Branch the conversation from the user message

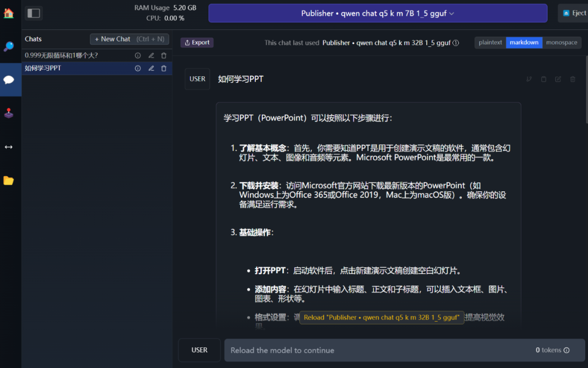pyautogui.click(x=529, y=79)
